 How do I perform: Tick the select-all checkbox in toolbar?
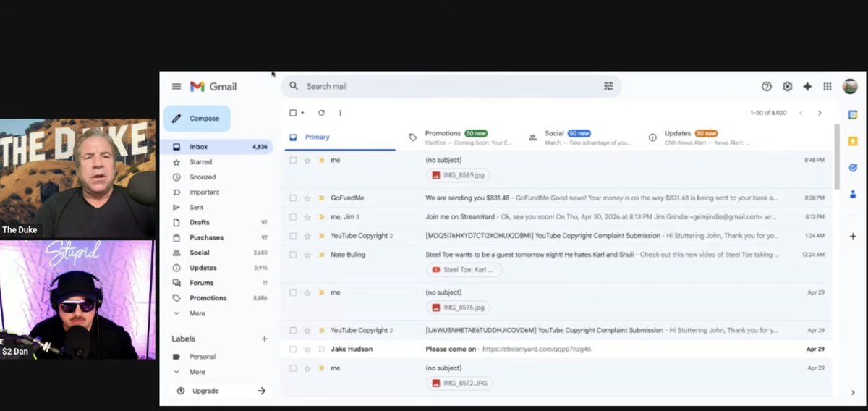(293, 113)
